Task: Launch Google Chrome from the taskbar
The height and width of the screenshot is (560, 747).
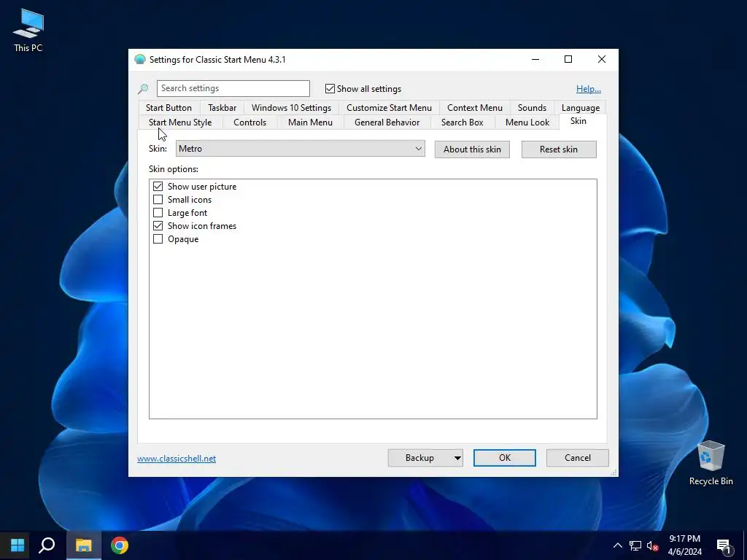Action: point(120,545)
